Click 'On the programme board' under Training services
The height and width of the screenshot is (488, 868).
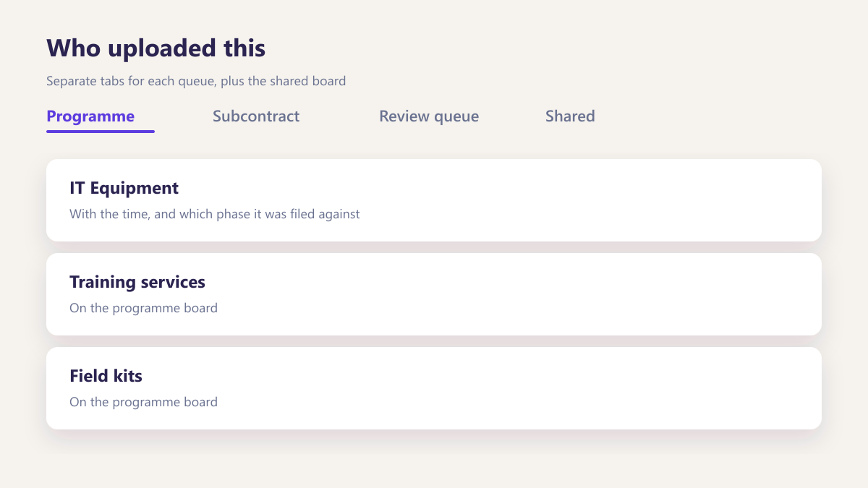[x=143, y=308]
